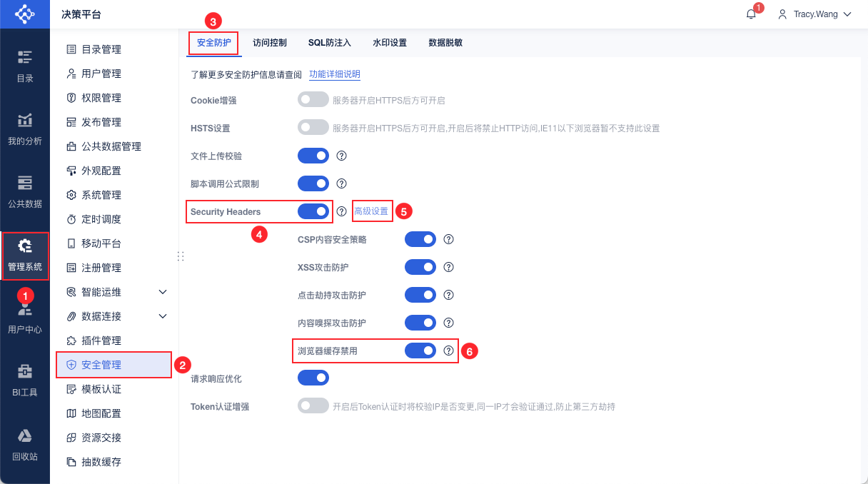This screenshot has height=484, width=868.
Task: Select 用户管理 in the menu
Action: [x=101, y=74]
